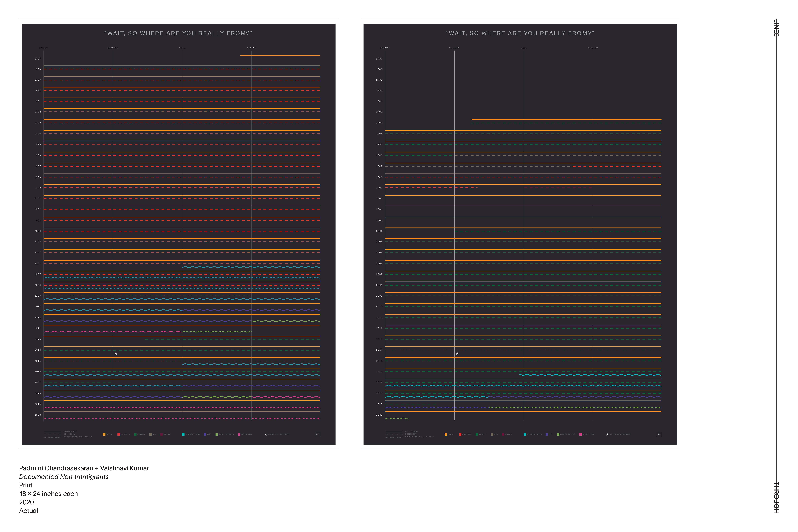The image size is (798, 532).
Task: Click the white star marker, left poster timeline
Action: pyautogui.click(x=116, y=354)
